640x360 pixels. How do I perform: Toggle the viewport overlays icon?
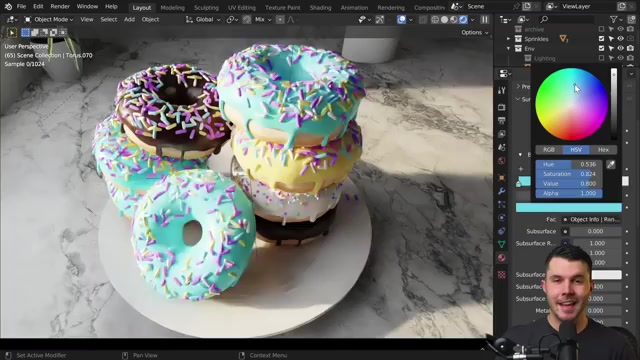click(x=402, y=19)
